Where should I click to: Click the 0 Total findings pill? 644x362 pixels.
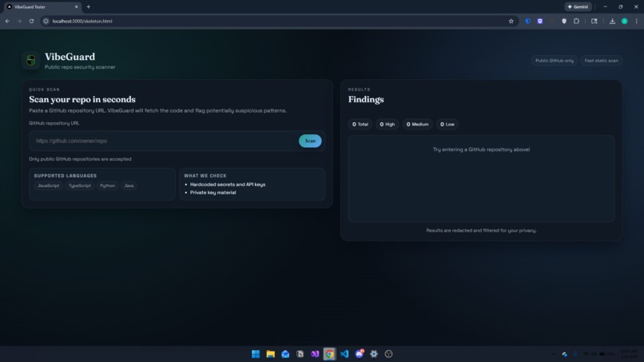360,124
